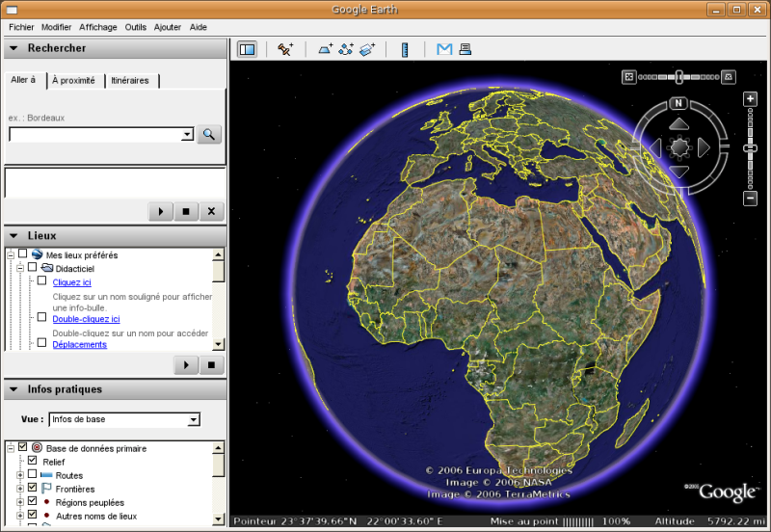This screenshot has width=771, height=532.
Task: Click the magnifying glass search button
Action: 209,134
